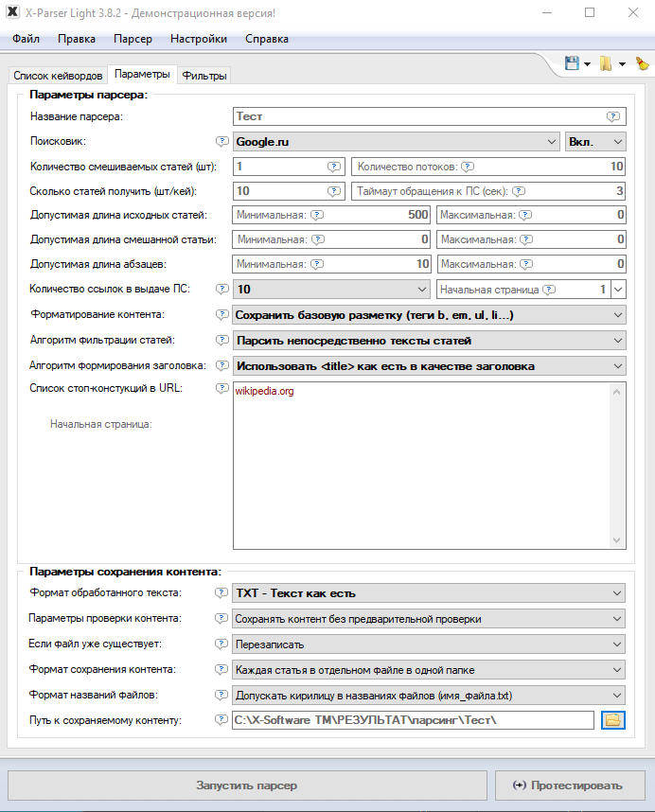Screen dimensions: 655x812
Task: Open Каждая статья в отдельном файле dropdown
Action: pos(428,670)
